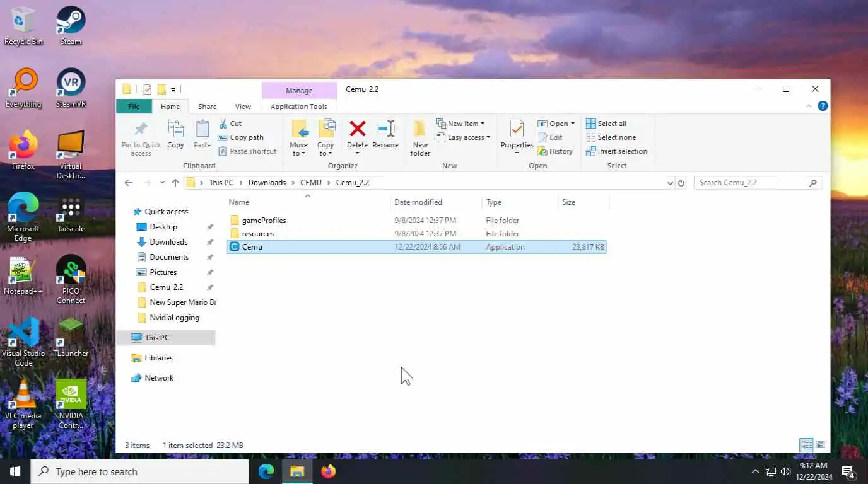Image resolution: width=868 pixels, height=484 pixels.
Task: Create a New folder from the ribbon
Action: tap(420, 137)
